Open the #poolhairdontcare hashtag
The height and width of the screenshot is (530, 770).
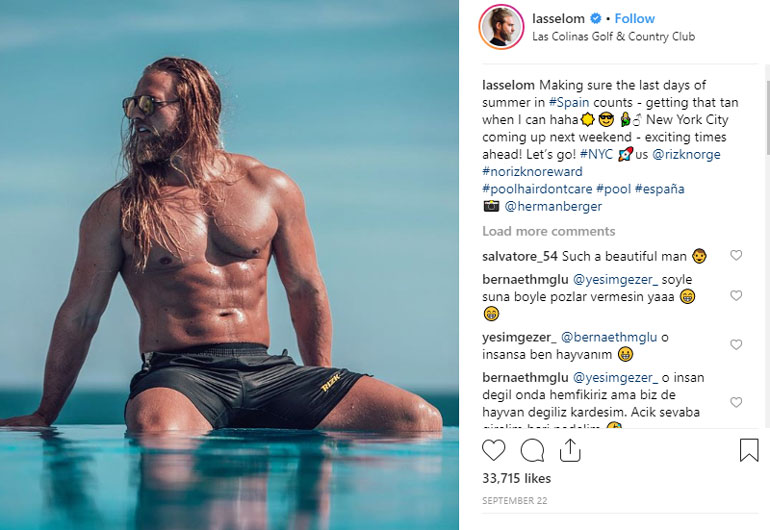click(x=535, y=188)
